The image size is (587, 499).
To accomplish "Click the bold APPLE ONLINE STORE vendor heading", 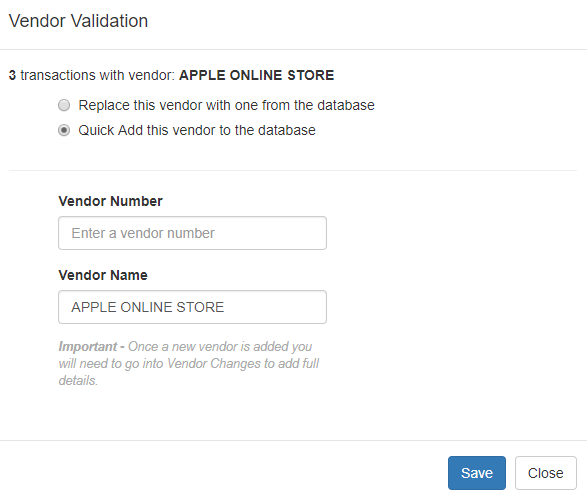I will [x=256, y=75].
